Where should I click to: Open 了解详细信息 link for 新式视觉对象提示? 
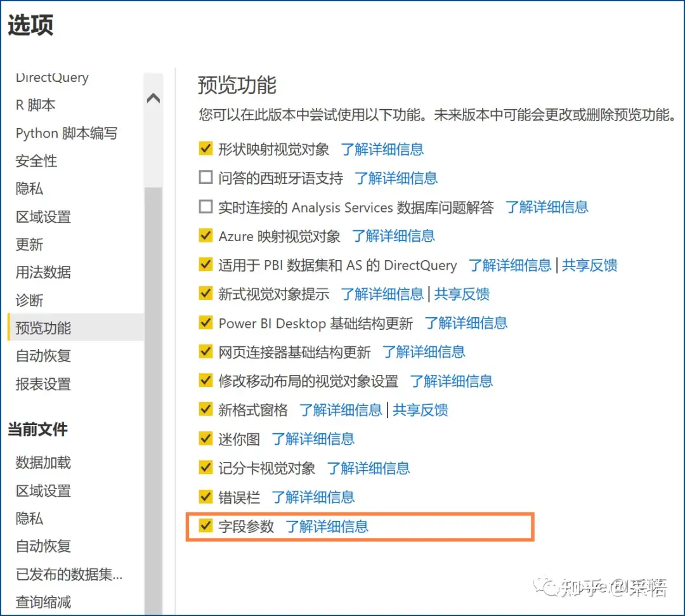coord(382,294)
